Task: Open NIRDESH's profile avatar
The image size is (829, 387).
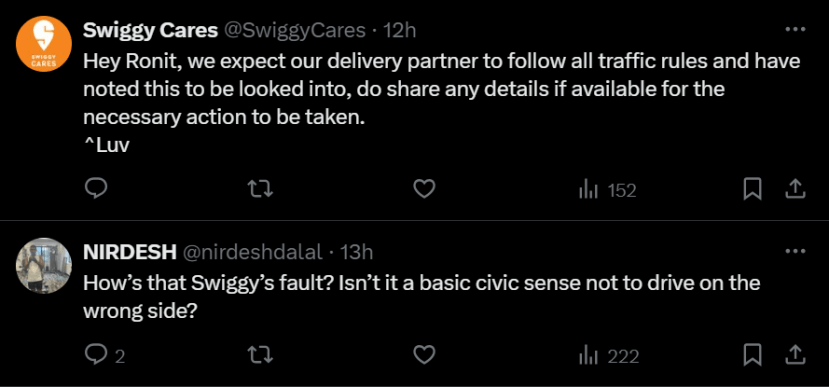Action: (44, 265)
